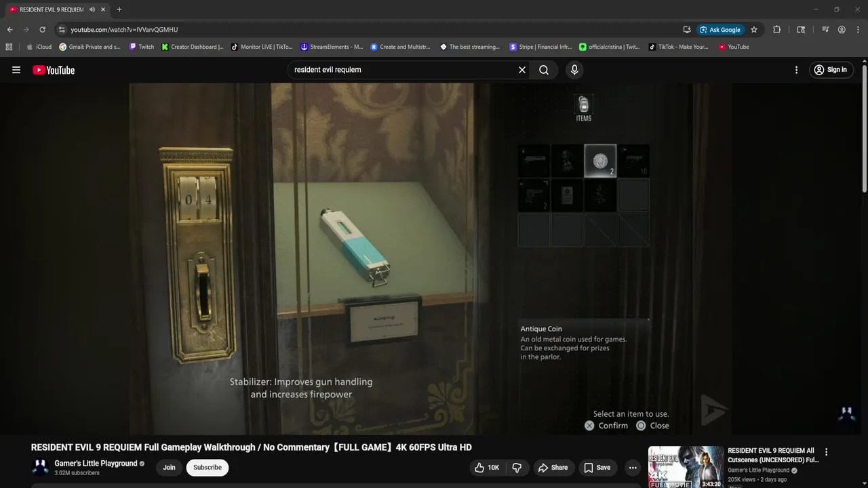
Task: Join the channel membership
Action: click(x=169, y=468)
